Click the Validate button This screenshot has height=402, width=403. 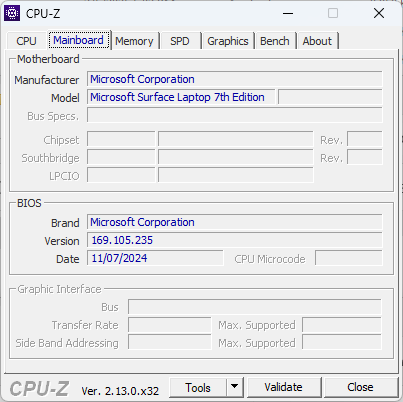[284, 387]
